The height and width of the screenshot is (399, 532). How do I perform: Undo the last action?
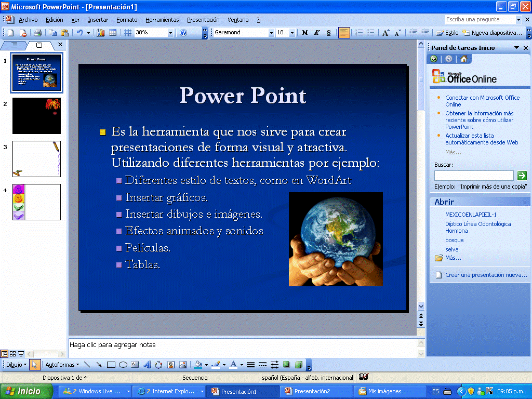click(x=79, y=33)
